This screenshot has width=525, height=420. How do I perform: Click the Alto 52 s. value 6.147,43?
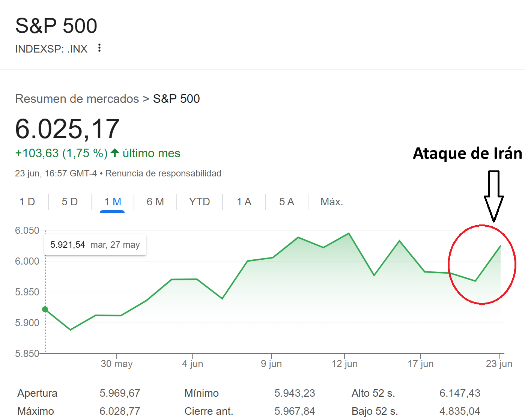(x=460, y=393)
